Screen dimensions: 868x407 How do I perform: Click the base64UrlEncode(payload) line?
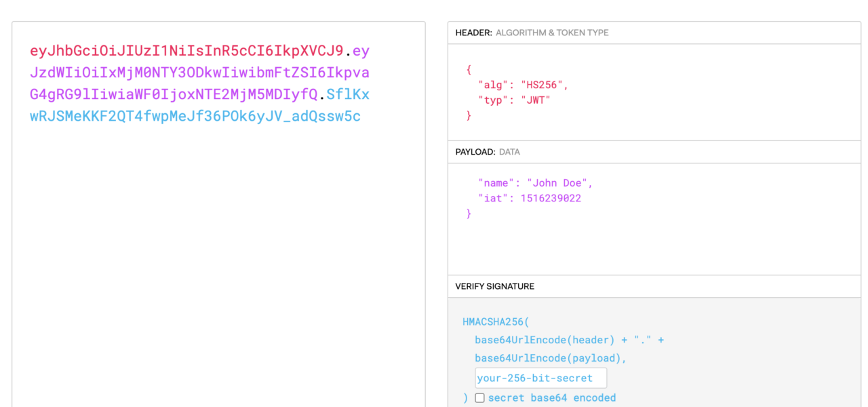coord(550,358)
